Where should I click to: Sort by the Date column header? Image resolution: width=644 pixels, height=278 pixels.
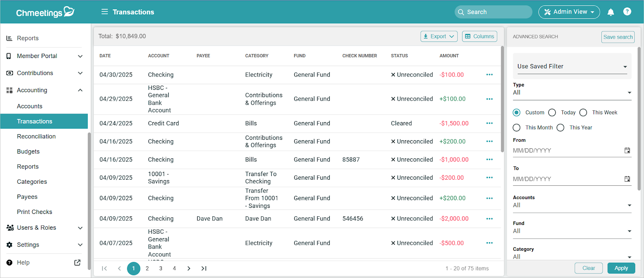[105, 56]
